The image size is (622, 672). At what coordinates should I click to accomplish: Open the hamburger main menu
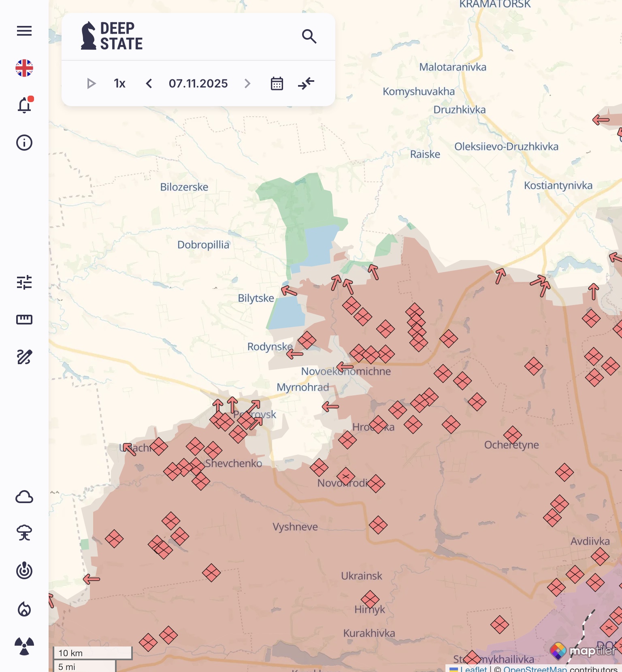click(x=24, y=31)
